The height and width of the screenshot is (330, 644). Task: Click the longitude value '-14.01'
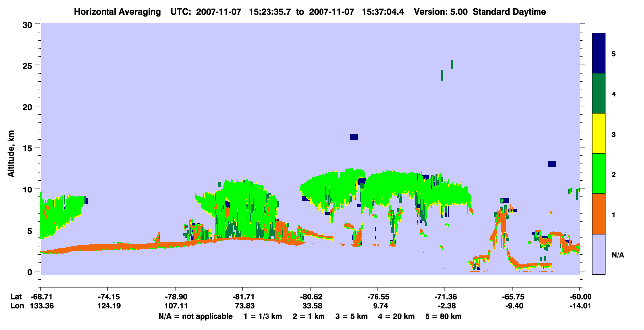tap(580, 306)
